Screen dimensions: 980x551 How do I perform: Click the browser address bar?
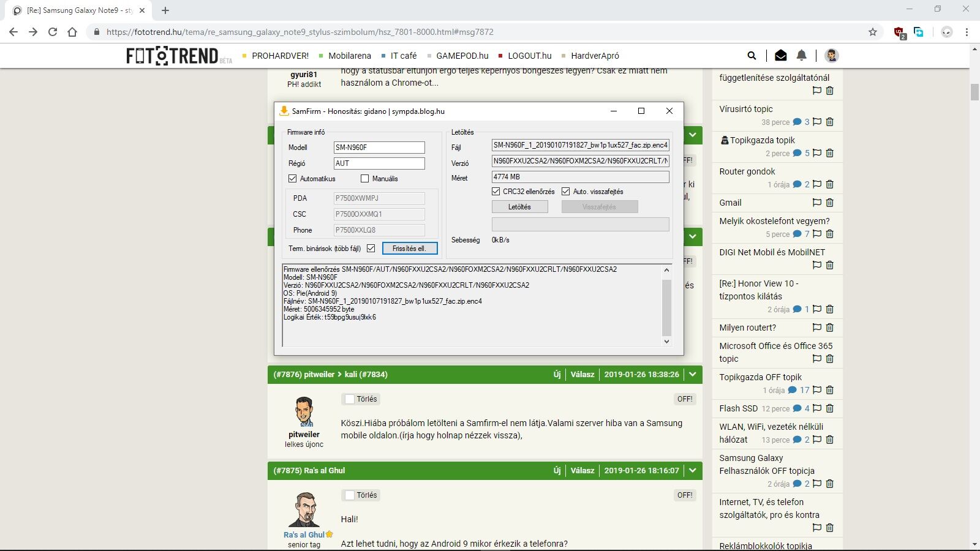[x=478, y=32]
